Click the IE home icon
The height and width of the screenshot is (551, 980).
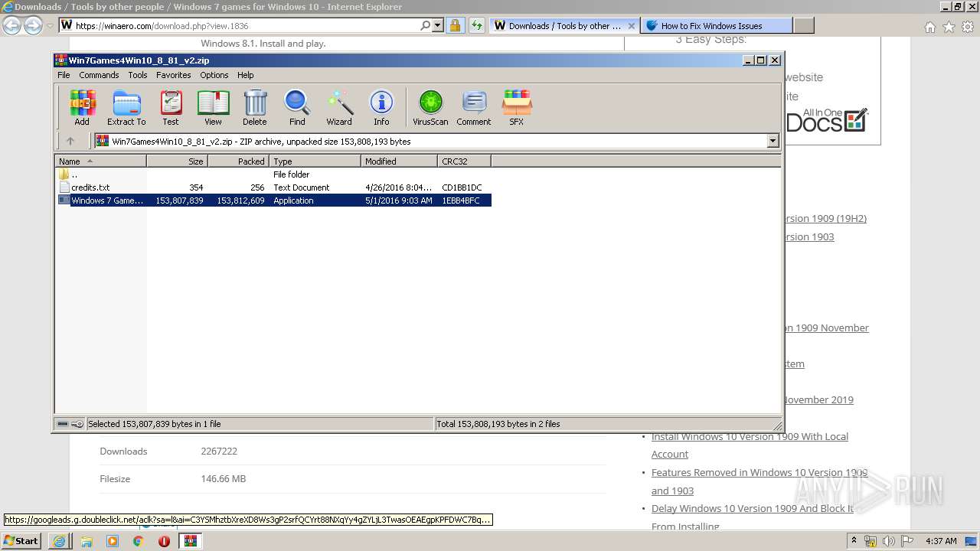point(929,27)
